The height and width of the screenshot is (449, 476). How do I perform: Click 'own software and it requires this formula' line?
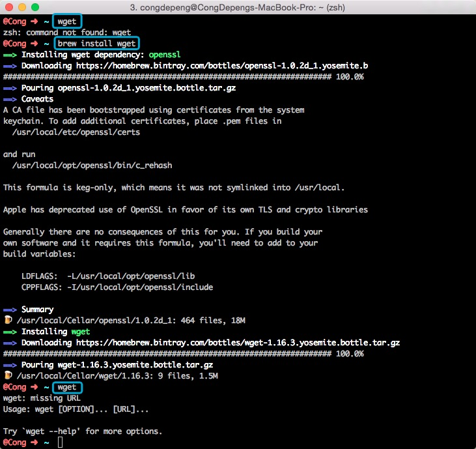pos(160,243)
